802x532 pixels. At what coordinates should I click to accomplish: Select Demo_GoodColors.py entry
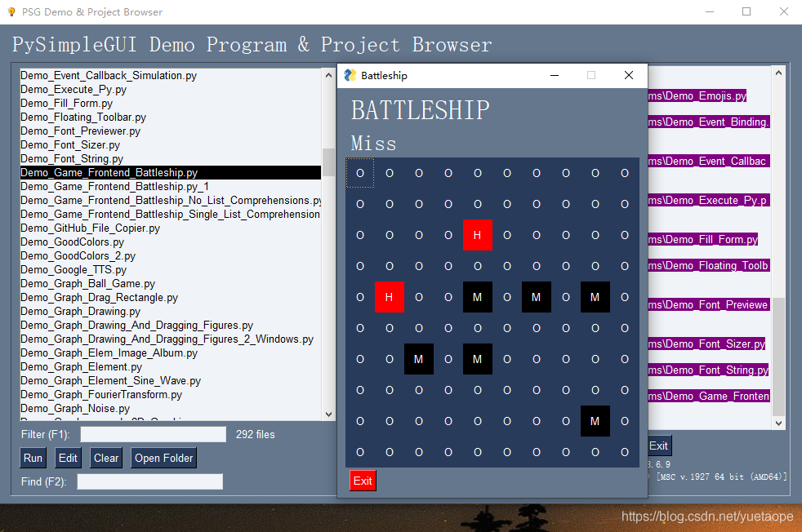pos(171,242)
